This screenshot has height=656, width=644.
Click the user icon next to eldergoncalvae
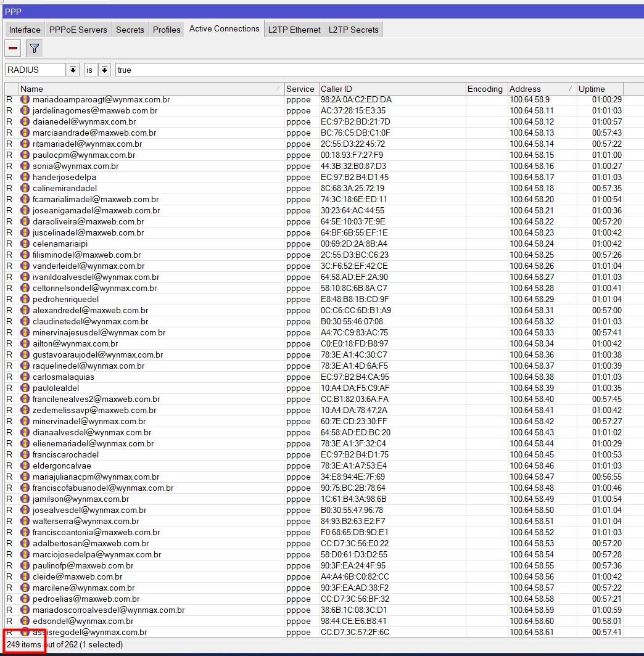pyautogui.click(x=25, y=465)
